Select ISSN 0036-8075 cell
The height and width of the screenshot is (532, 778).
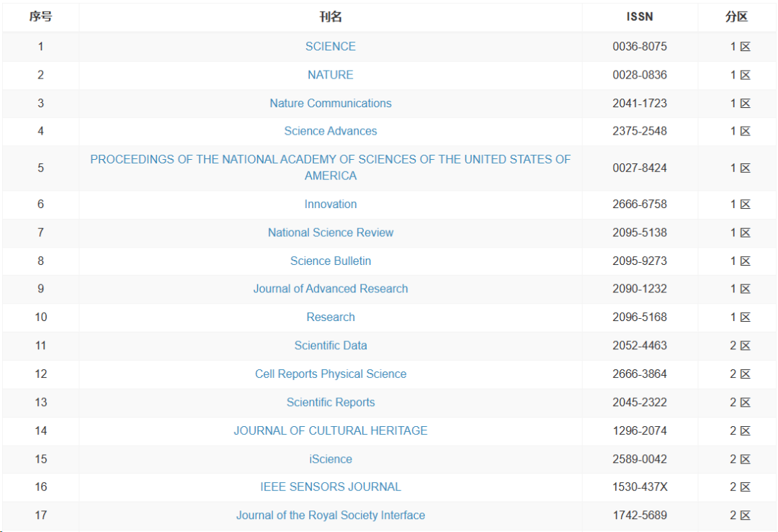tap(640, 47)
